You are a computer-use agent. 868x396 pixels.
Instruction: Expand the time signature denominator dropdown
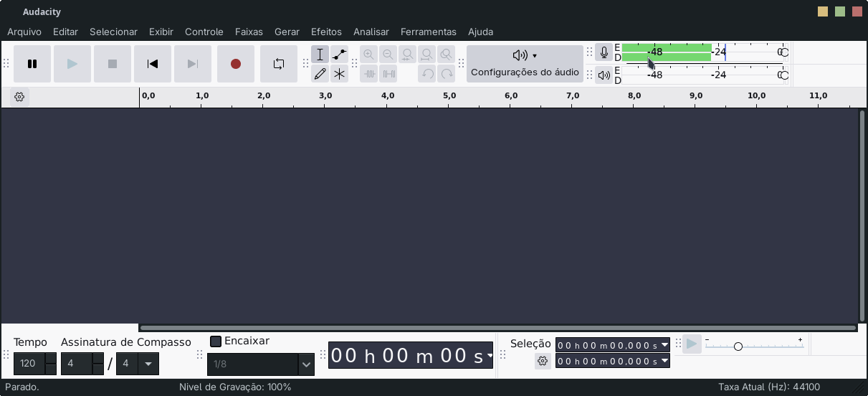pyautogui.click(x=148, y=364)
